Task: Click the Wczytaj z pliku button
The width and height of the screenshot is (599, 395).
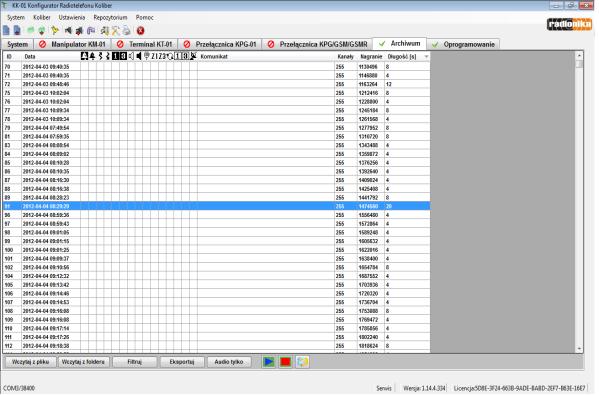Action: coord(30,361)
